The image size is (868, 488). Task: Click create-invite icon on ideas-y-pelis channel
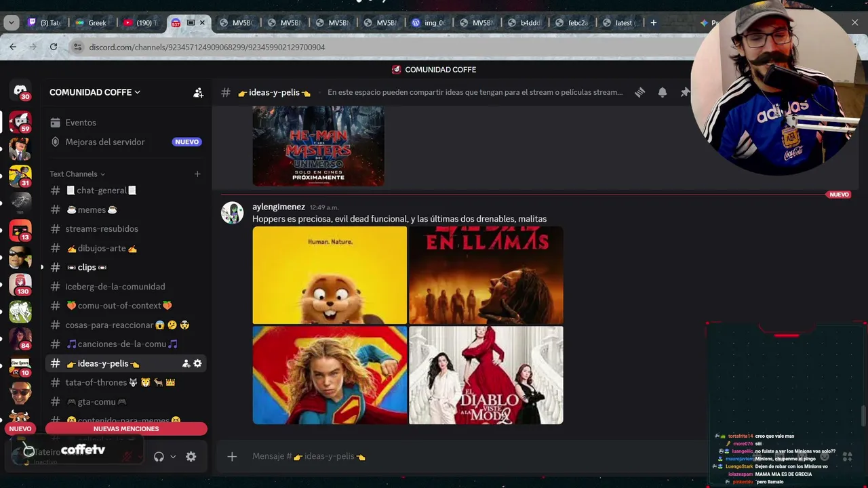coord(186,364)
